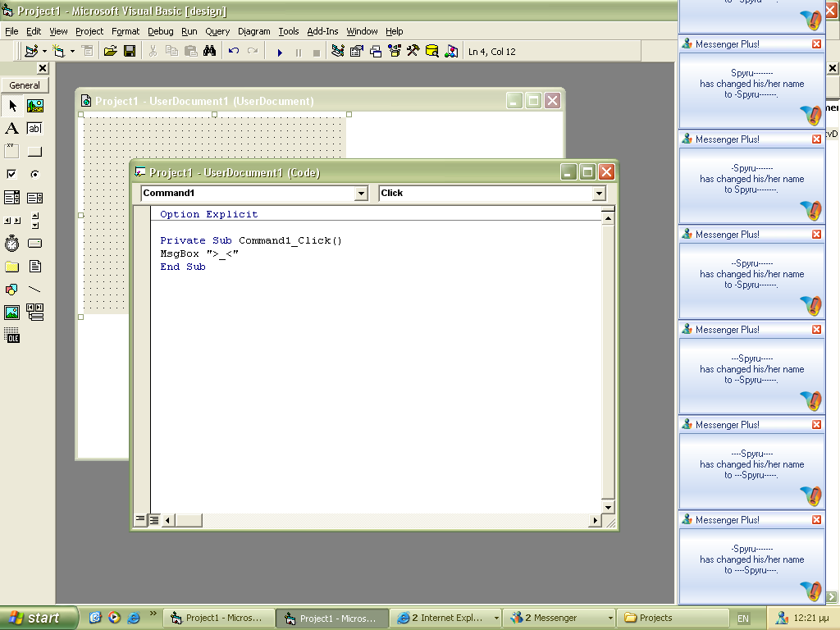
Task: Select the OptionButton control in the toolbox
Action: [34, 175]
